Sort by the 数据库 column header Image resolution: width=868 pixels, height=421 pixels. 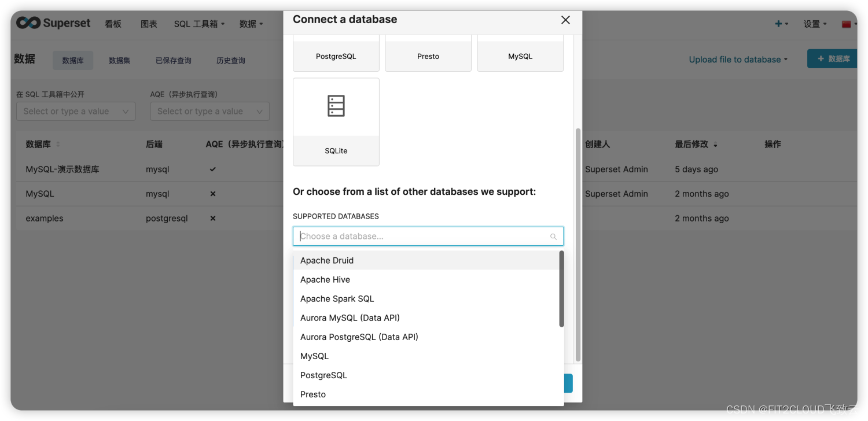pyautogui.click(x=43, y=144)
